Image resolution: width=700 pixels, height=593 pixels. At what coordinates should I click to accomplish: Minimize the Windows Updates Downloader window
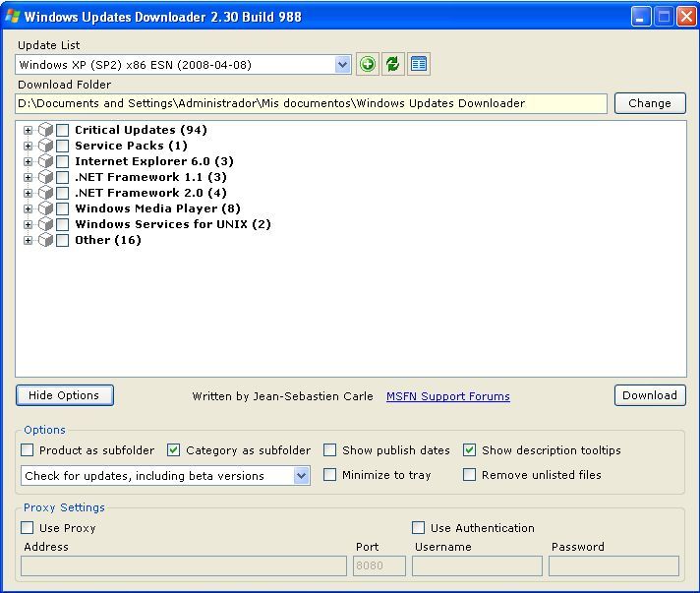pyautogui.click(x=641, y=17)
